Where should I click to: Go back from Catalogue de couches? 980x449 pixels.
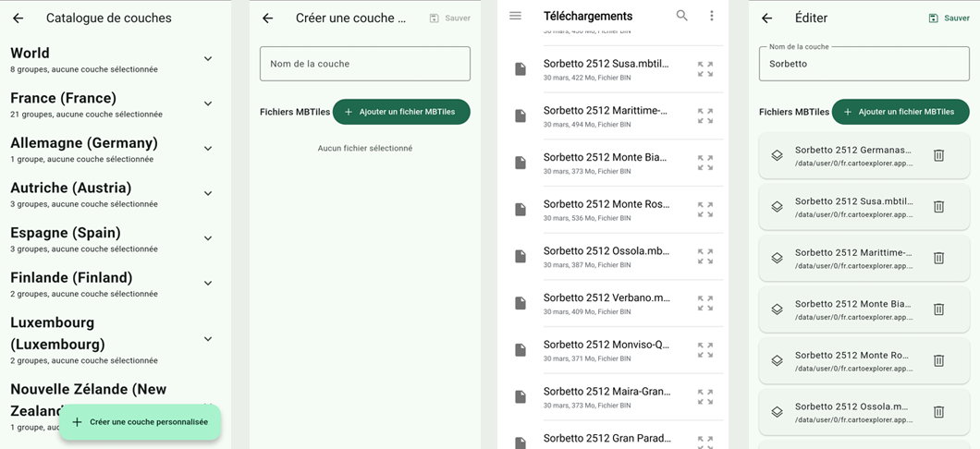click(18, 18)
